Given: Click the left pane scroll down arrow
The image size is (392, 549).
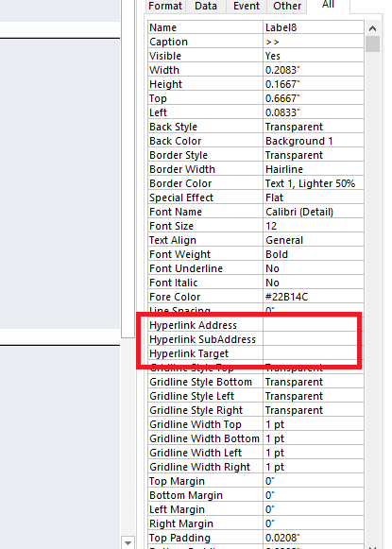Looking at the screenshot, I should 128,542.
